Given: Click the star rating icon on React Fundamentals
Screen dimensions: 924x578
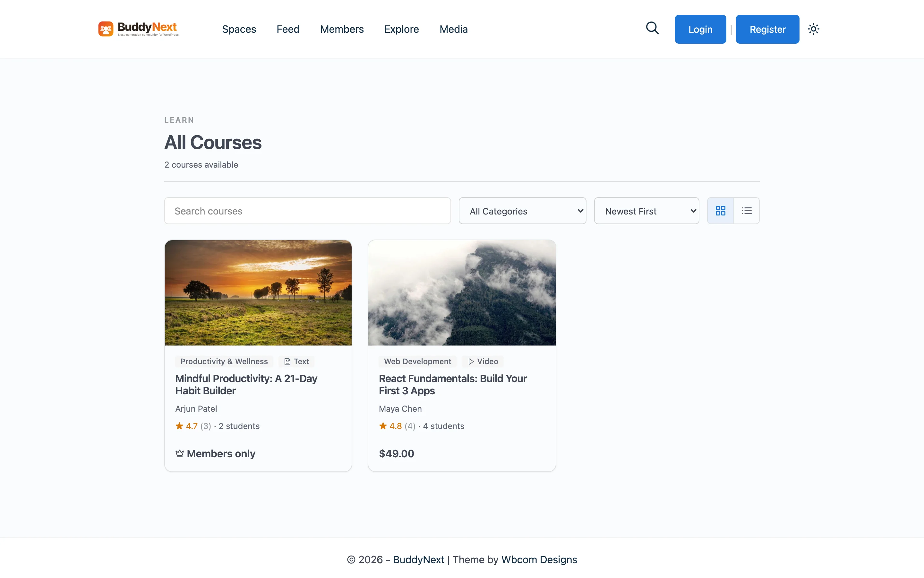Looking at the screenshot, I should coord(383,426).
